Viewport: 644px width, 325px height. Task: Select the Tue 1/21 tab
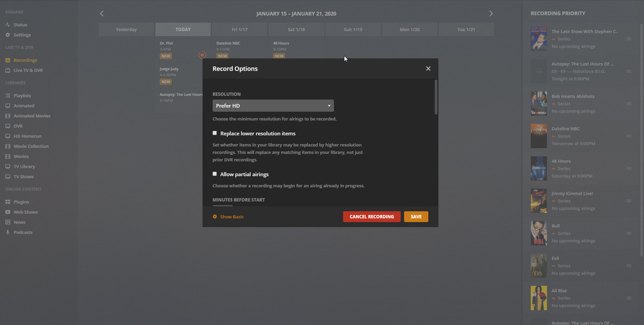pos(466,30)
